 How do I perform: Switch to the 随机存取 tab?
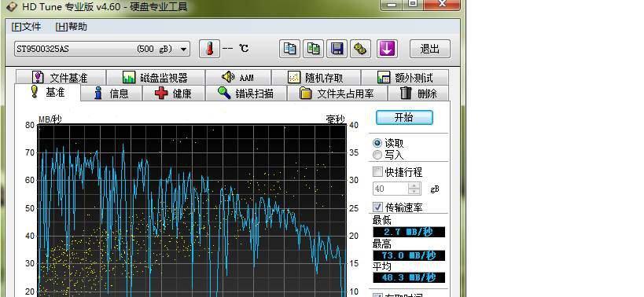[x=316, y=78]
